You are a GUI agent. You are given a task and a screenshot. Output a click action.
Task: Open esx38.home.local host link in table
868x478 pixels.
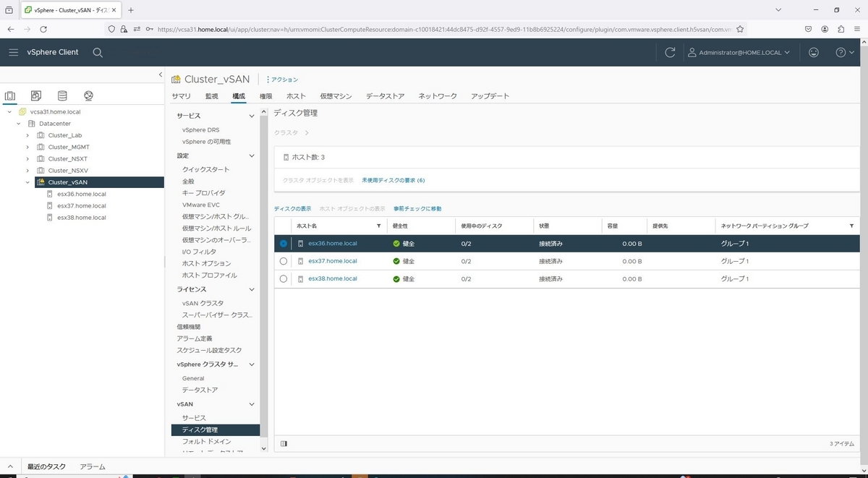point(332,278)
